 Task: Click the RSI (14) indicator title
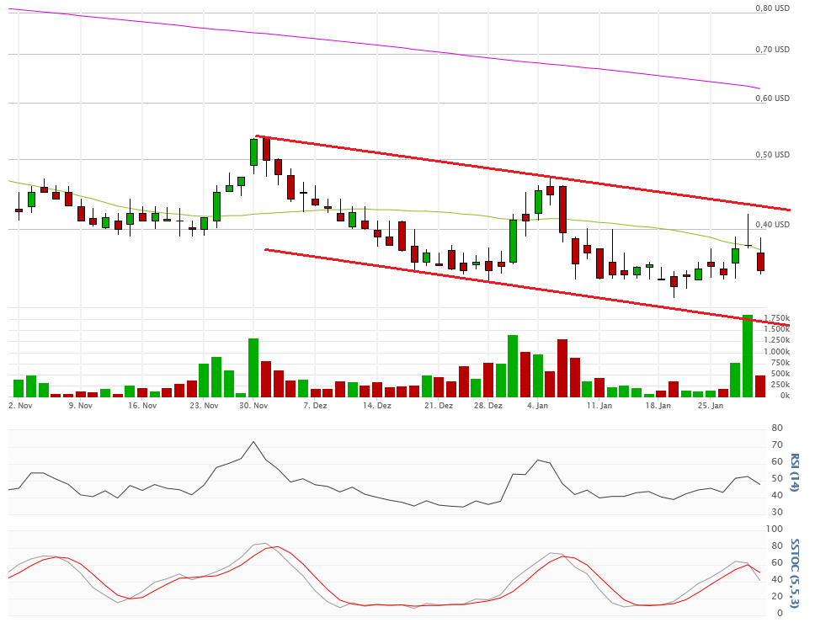[x=794, y=472]
